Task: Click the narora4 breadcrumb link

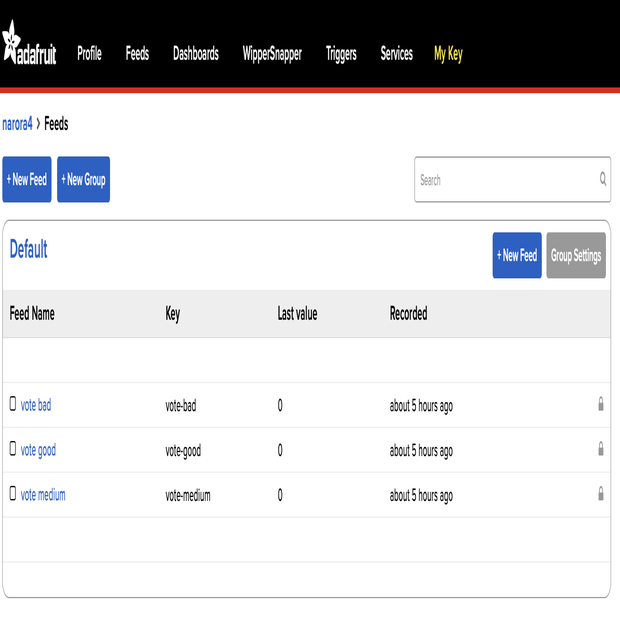Action: tap(17, 124)
